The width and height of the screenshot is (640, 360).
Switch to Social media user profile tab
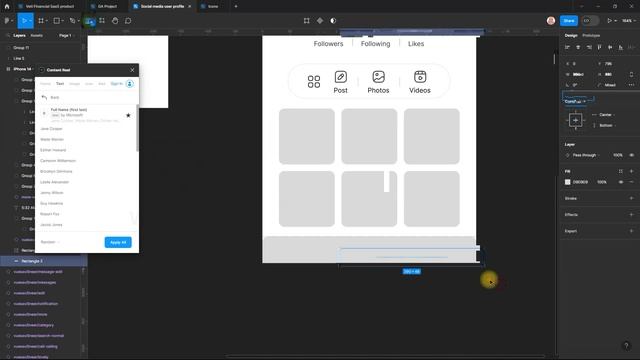162,6
